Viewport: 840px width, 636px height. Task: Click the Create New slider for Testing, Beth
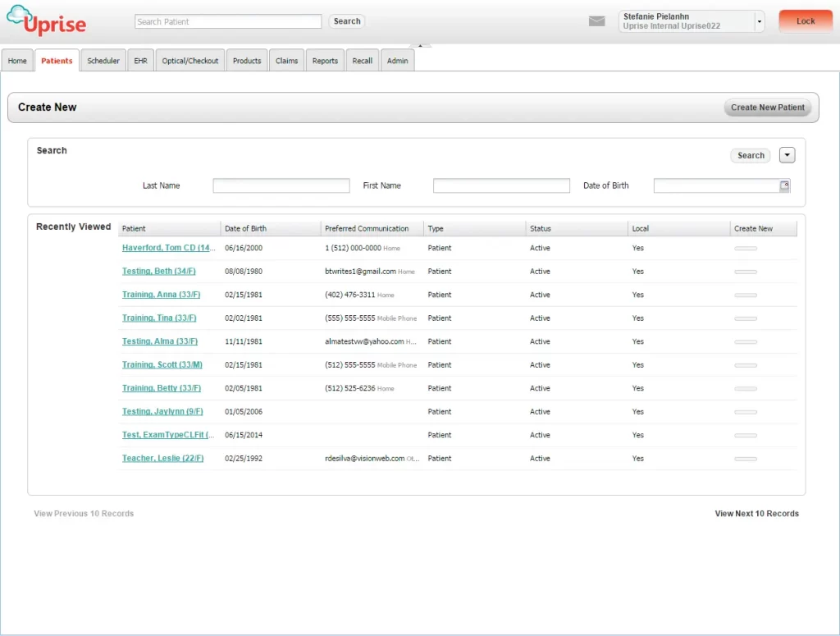click(746, 271)
